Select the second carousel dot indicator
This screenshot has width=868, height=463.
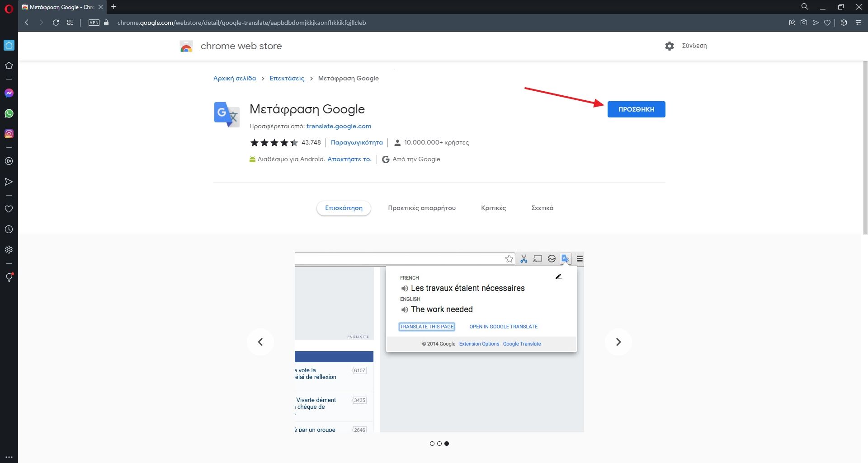[439, 444]
